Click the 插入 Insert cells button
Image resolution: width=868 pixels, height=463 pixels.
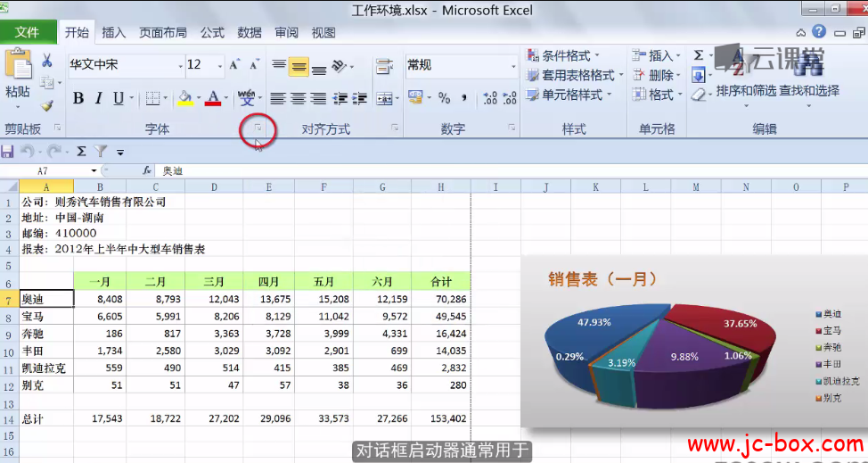pyautogui.click(x=657, y=55)
